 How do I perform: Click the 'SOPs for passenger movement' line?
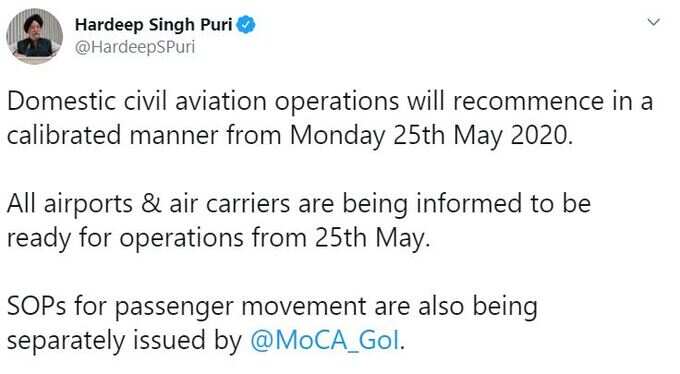[x=272, y=307]
